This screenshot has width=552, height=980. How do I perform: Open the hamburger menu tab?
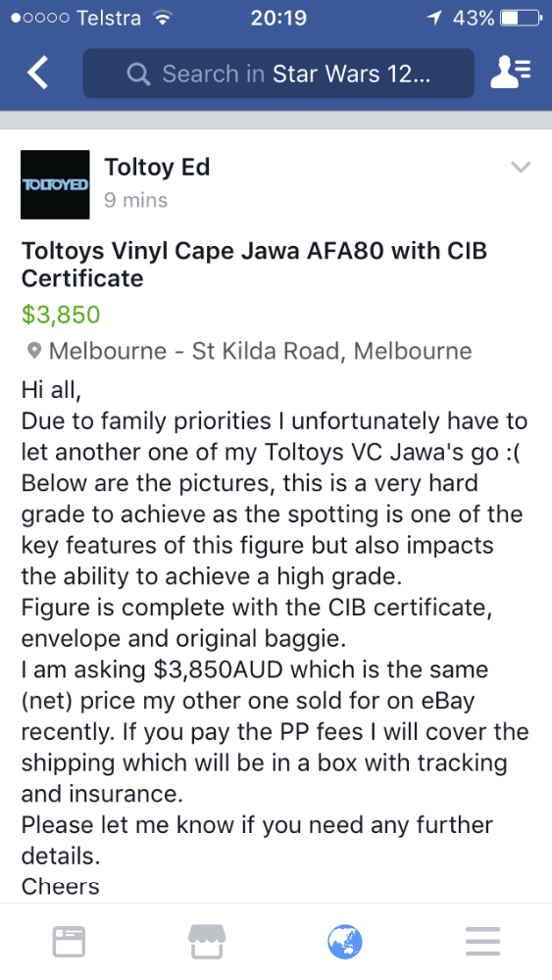tap(482, 941)
